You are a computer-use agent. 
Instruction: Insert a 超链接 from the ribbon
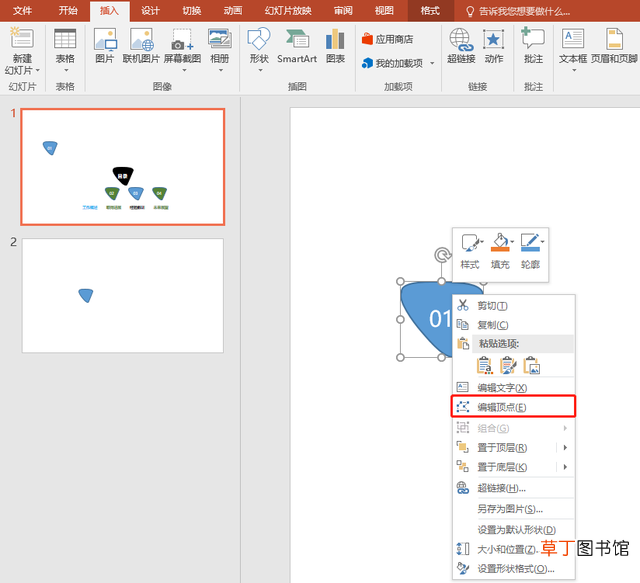[x=461, y=46]
